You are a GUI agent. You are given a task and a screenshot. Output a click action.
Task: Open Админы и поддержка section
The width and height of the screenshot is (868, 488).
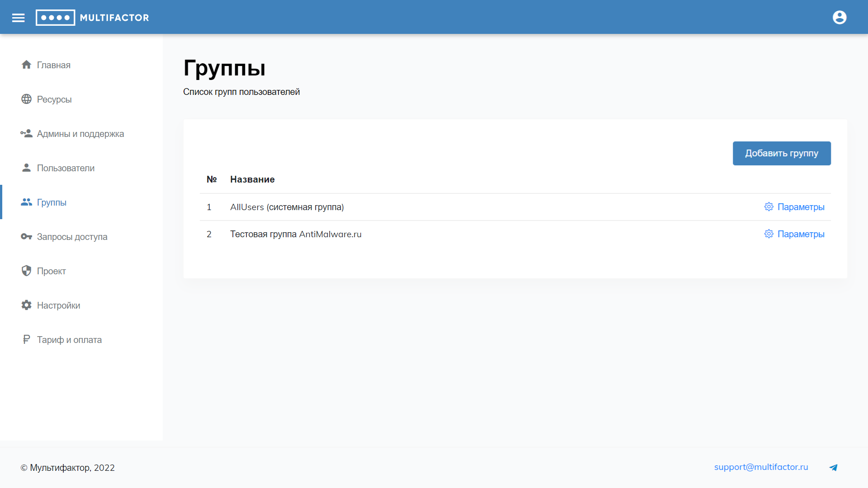pyautogui.click(x=80, y=134)
